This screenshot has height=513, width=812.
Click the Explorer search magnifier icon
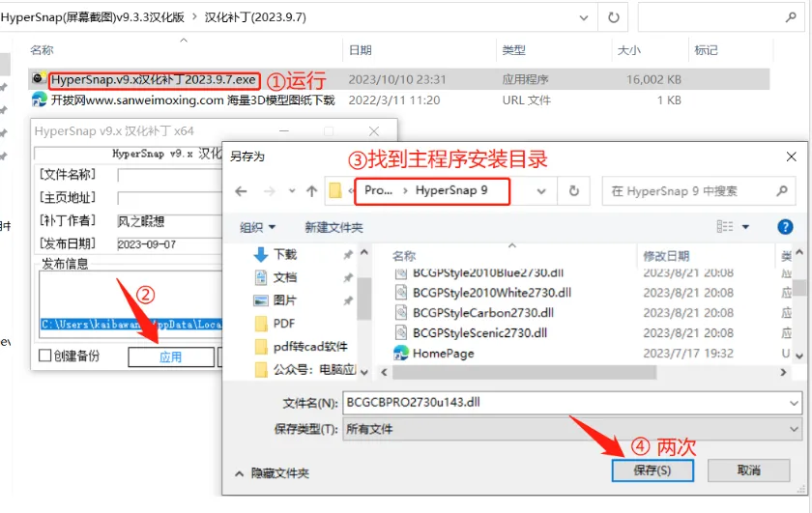791,17
